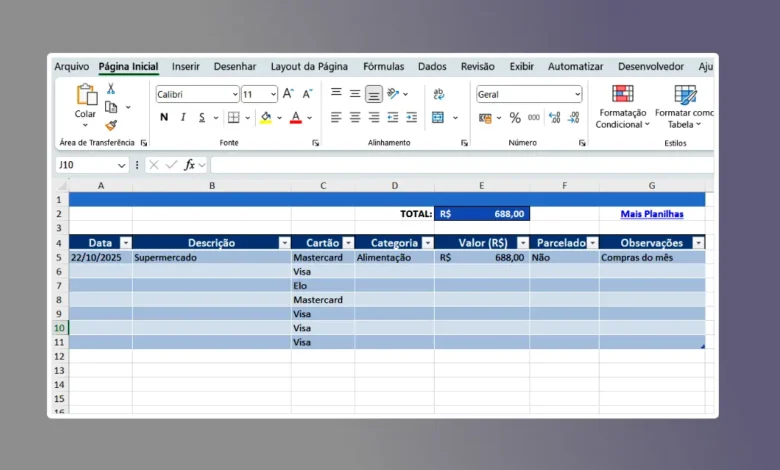Open Cartão column filter dropdown
The height and width of the screenshot is (470, 780).
coord(348,243)
